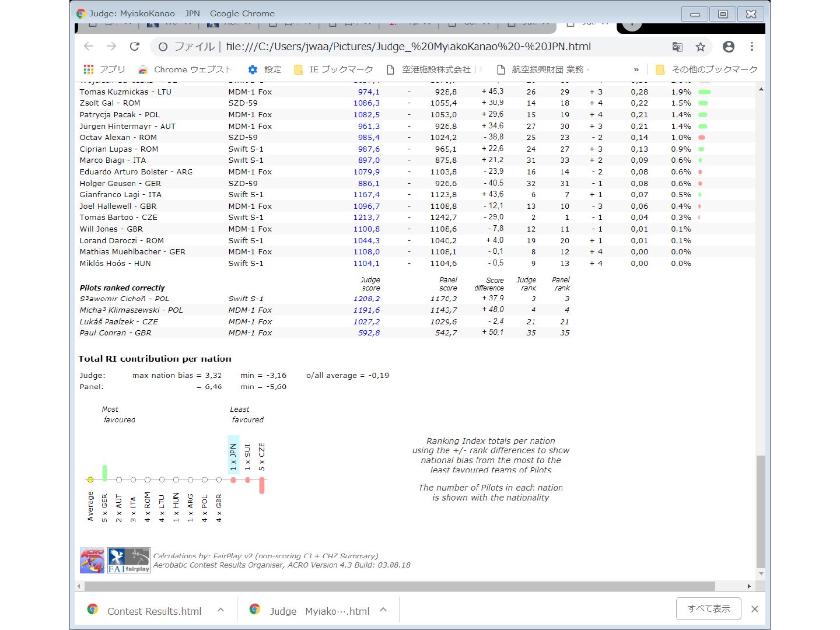The width and height of the screenshot is (840, 630).
Task: Click the ACRO logo at page bottom
Action: 92,561
